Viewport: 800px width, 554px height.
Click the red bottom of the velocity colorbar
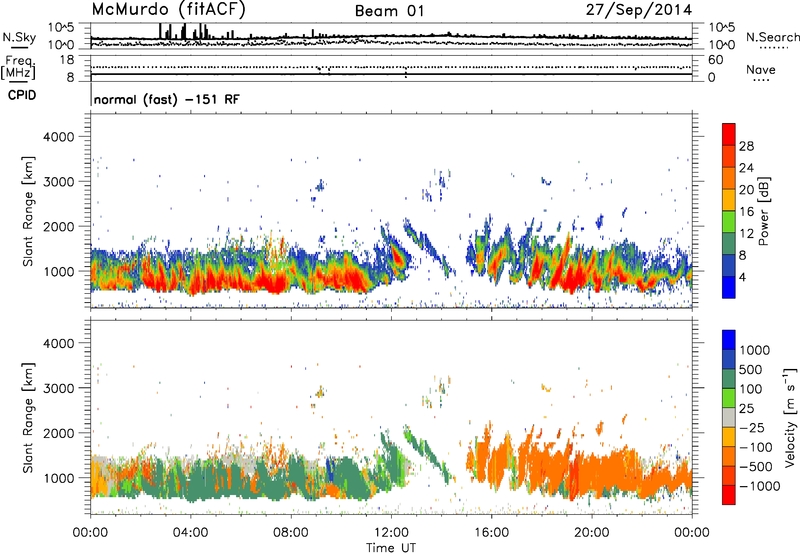[729, 495]
